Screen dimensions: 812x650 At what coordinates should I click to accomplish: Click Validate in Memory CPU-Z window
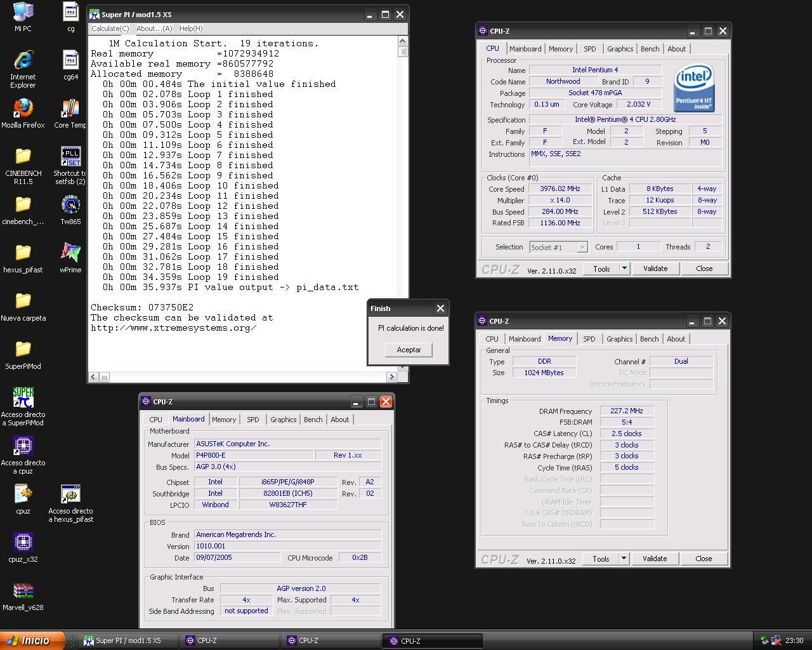(655, 559)
